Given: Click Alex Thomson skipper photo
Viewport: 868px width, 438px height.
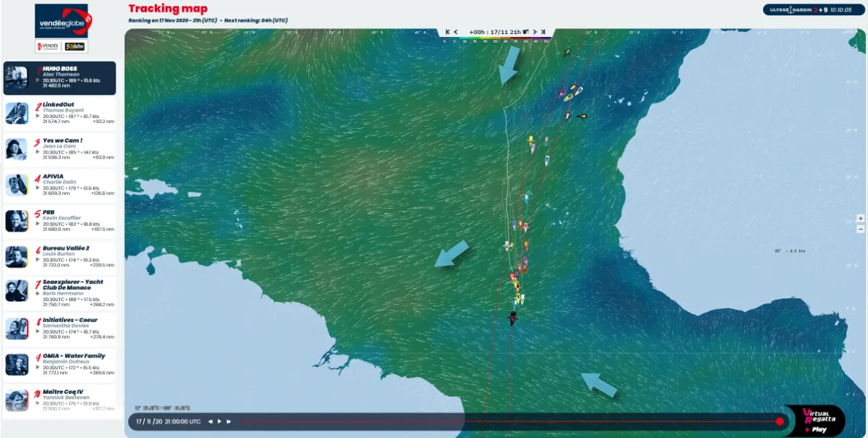Looking at the screenshot, I should pos(16,78).
